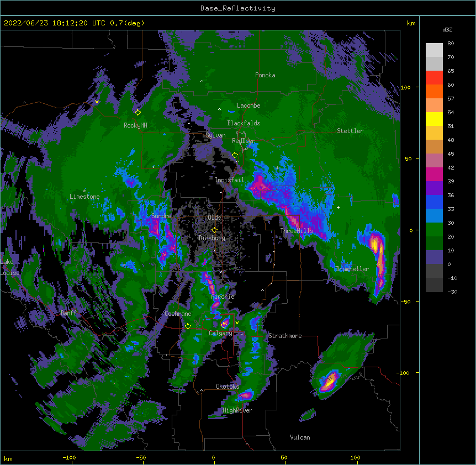Click the Ponoka city label
This screenshot has width=476, height=465.
(265, 75)
